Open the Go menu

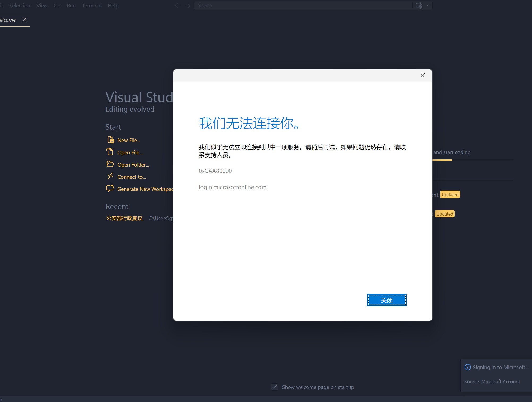(x=57, y=6)
